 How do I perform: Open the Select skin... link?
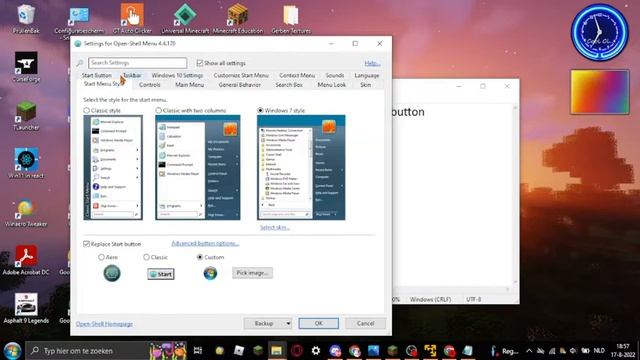coord(275,228)
